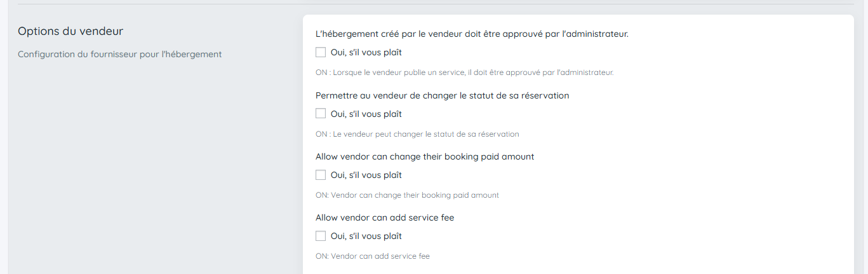Viewport: 868px width, 274px height.
Task: Click 'ON: Vendor can change their booking paid amount' hint
Action: point(407,195)
